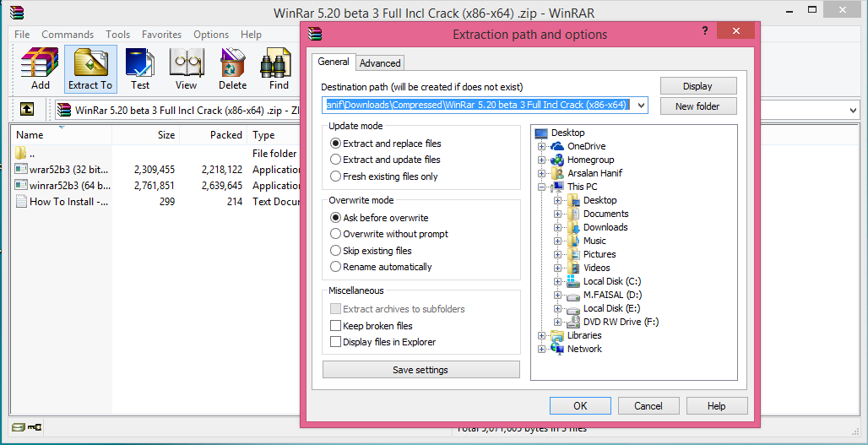Click the Videos folder icon in tree
This screenshot has height=445, width=868.
tap(573, 268)
